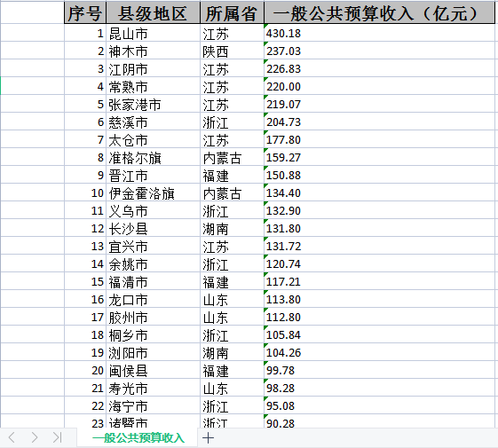Select the value 134.40
This screenshot has height=448, width=498.
pyautogui.click(x=379, y=193)
